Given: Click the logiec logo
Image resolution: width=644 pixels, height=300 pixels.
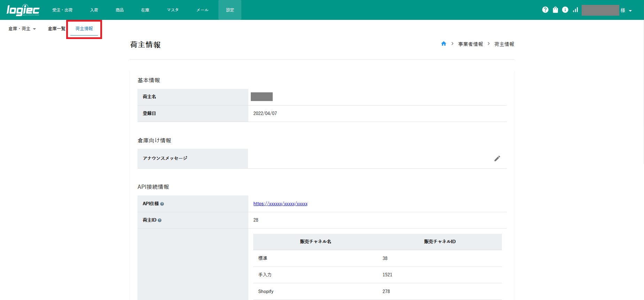Looking at the screenshot, I should 23,10.
